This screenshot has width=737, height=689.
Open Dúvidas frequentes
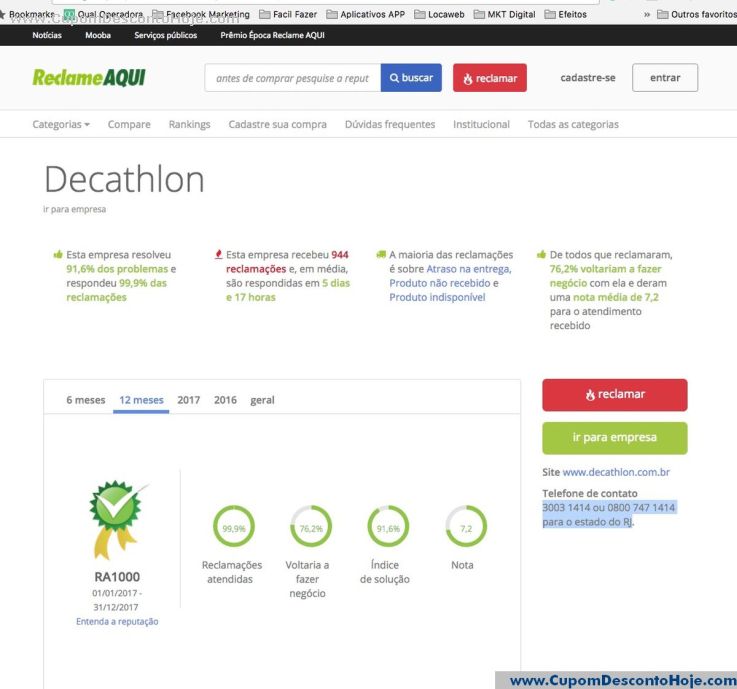(x=390, y=125)
